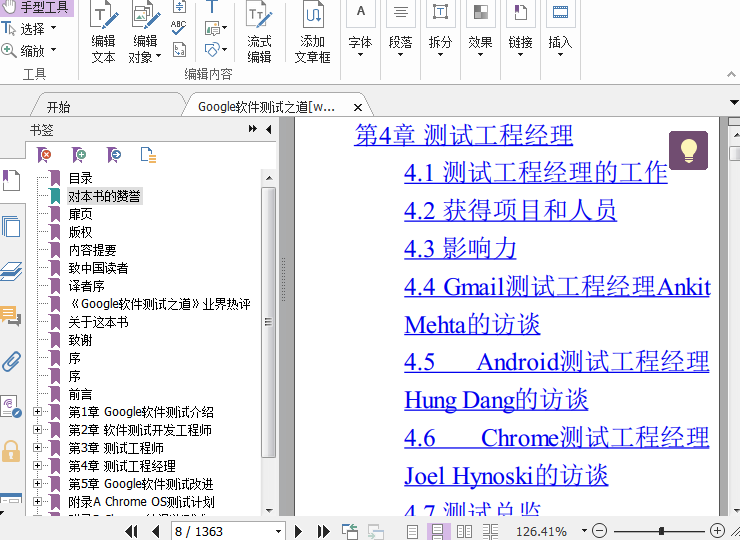Click the lightbulb tips button

coord(688,151)
